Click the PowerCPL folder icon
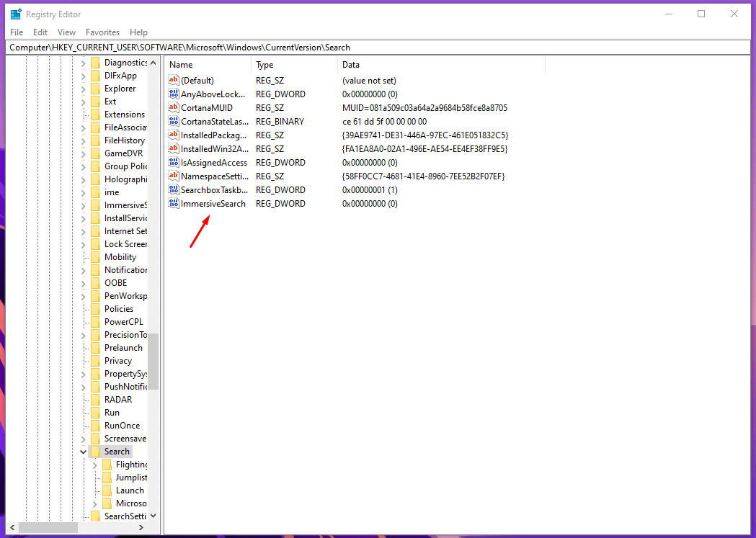The height and width of the screenshot is (538, 756). pos(95,322)
